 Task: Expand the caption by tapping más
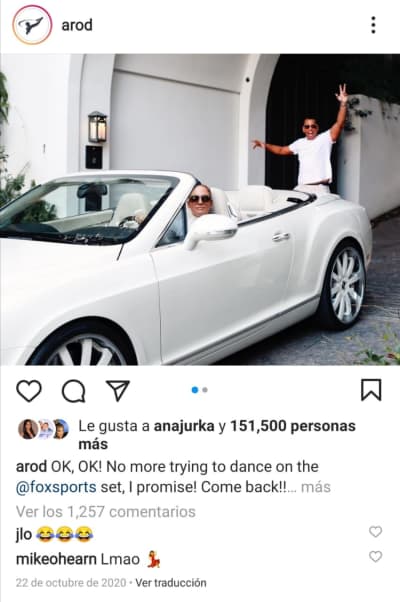[x=316, y=487]
